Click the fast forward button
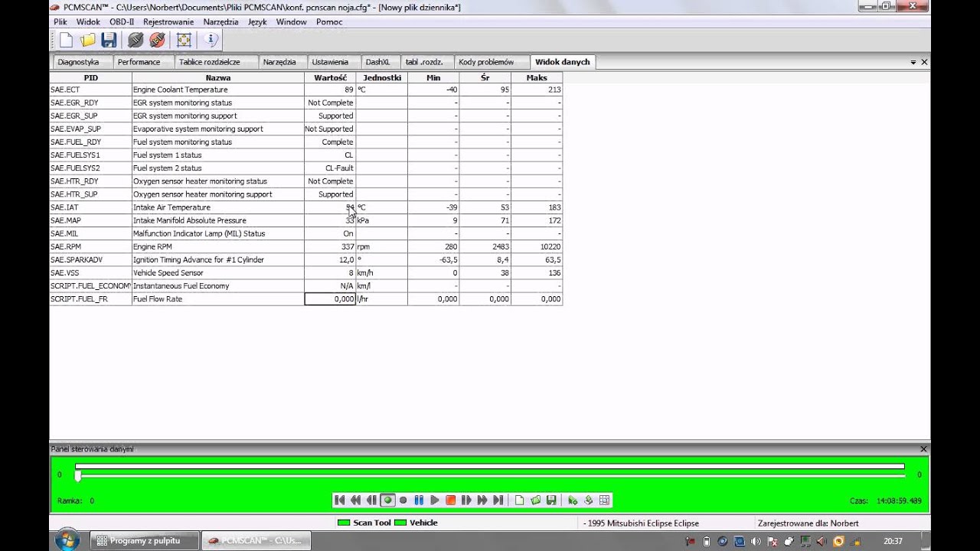The height and width of the screenshot is (551, 980). click(482, 500)
